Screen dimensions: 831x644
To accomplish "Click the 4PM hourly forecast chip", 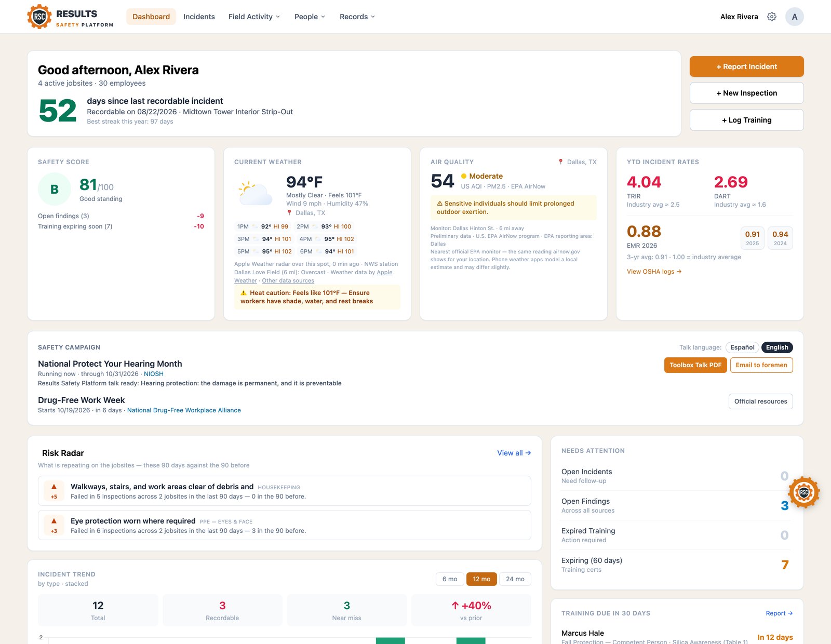I will point(327,239).
